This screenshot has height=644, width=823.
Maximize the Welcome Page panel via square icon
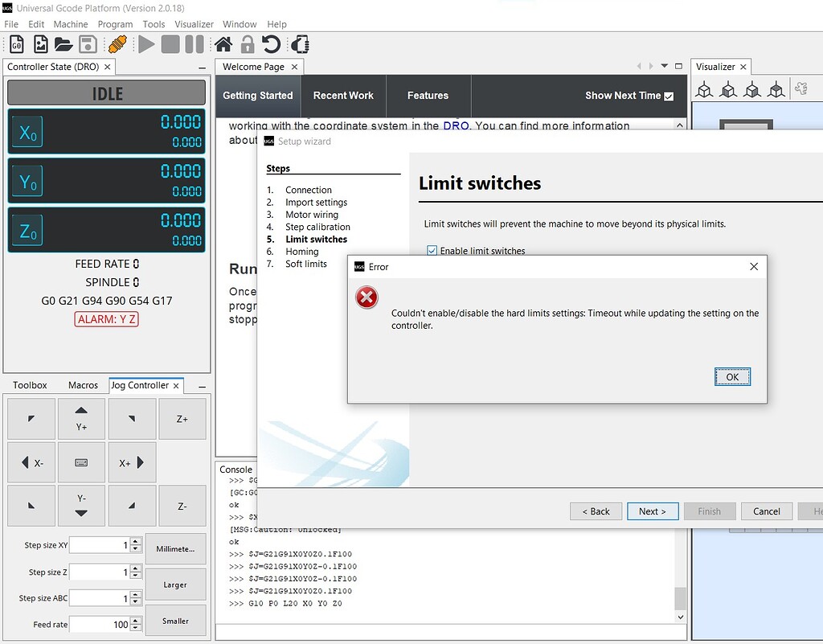coord(678,66)
